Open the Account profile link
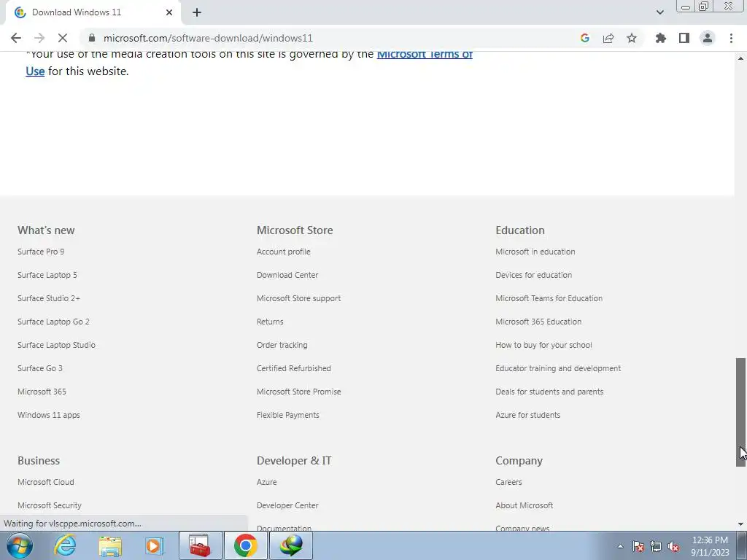 284,252
